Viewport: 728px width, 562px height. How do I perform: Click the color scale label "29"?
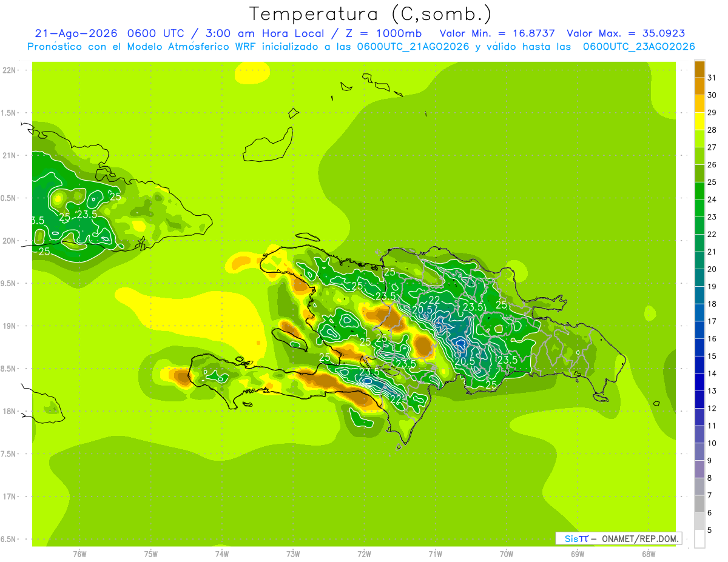[x=712, y=112]
